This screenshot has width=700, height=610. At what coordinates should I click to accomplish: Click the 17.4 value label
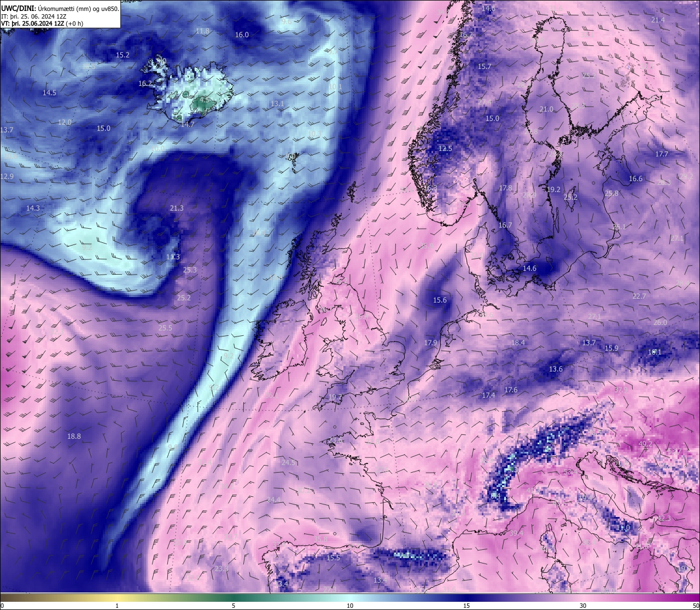tap(488, 395)
